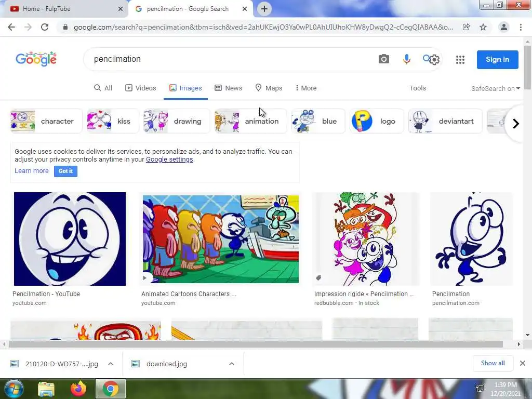The width and height of the screenshot is (532, 399).
Task: Close the pencilmation Google Search tab
Action: tap(245, 9)
